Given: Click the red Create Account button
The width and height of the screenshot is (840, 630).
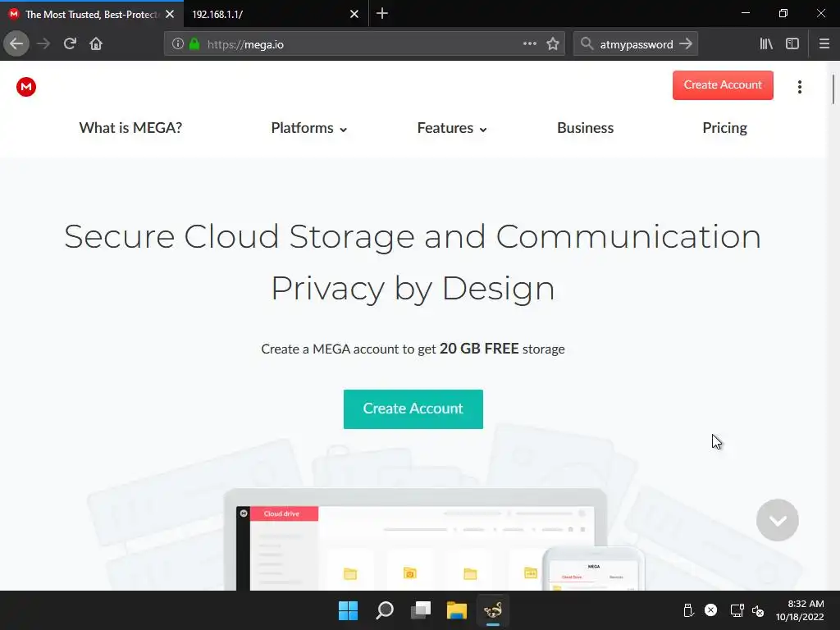Looking at the screenshot, I should (x=723, y=85).
